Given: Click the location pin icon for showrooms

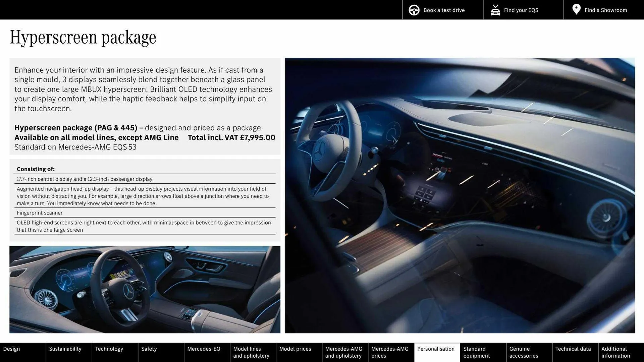Looking at the screenshot, I should click(x=576, y=9).
